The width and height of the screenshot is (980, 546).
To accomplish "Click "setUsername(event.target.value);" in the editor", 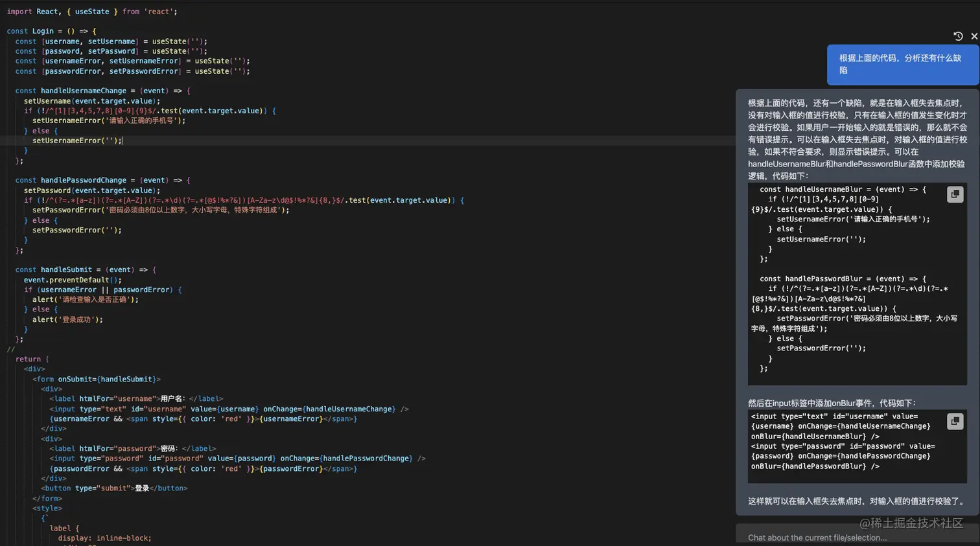I will coord(92,101).
